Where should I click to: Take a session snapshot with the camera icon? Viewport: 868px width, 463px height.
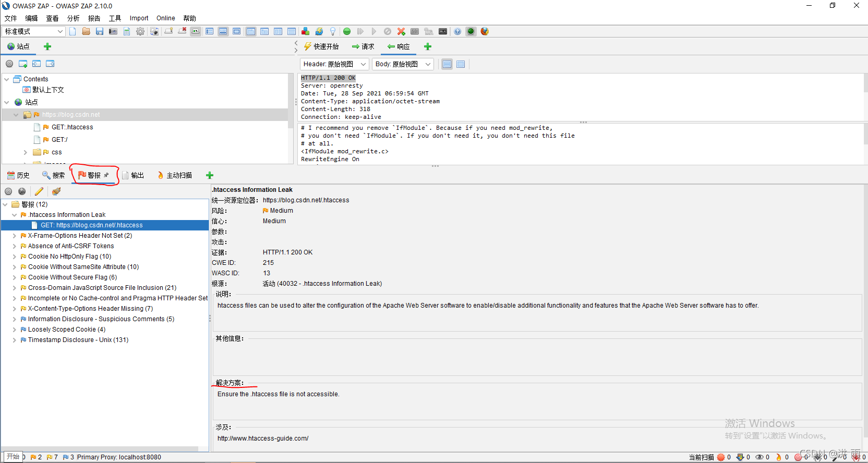(x=113, y=31)
